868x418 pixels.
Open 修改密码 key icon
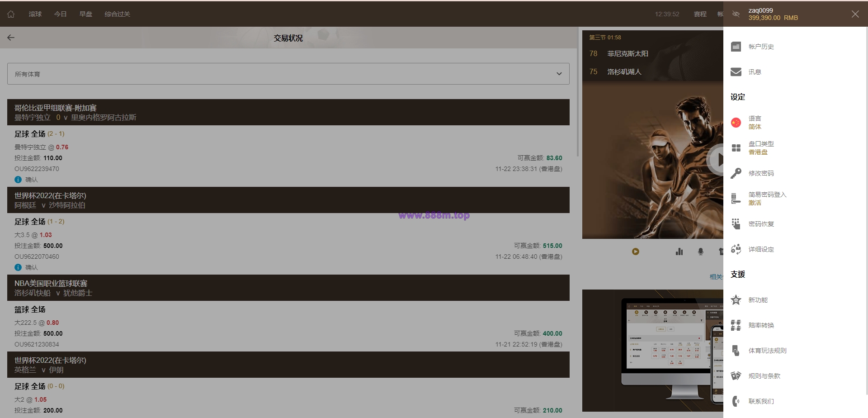pyautogui.click(x=736, y=173)
